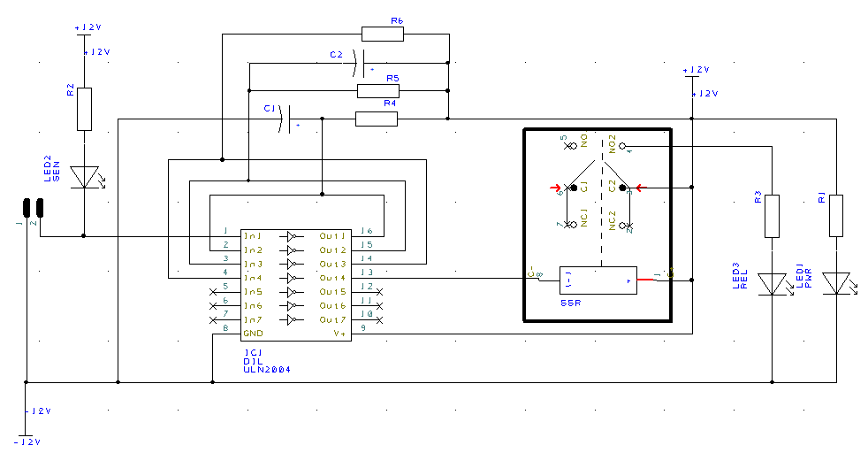Click the ULN2004 part name text
868x453 pixels.
[267, 369]
